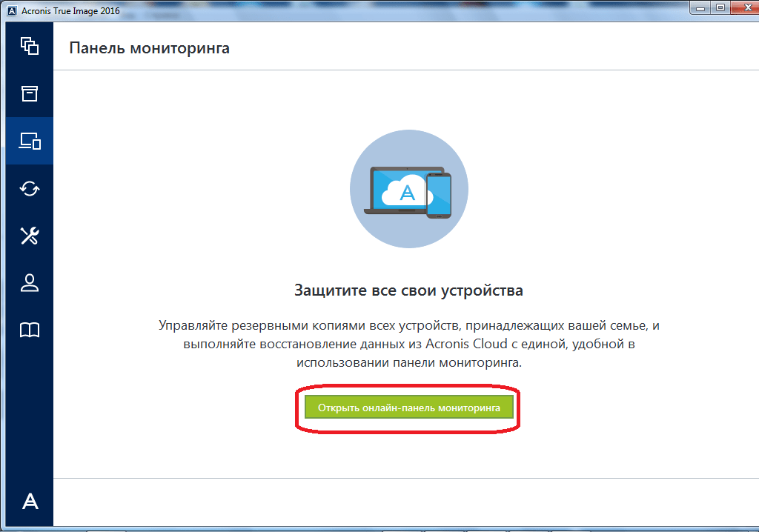
Task: Open the Account person icon
Action: pos(30,283)
